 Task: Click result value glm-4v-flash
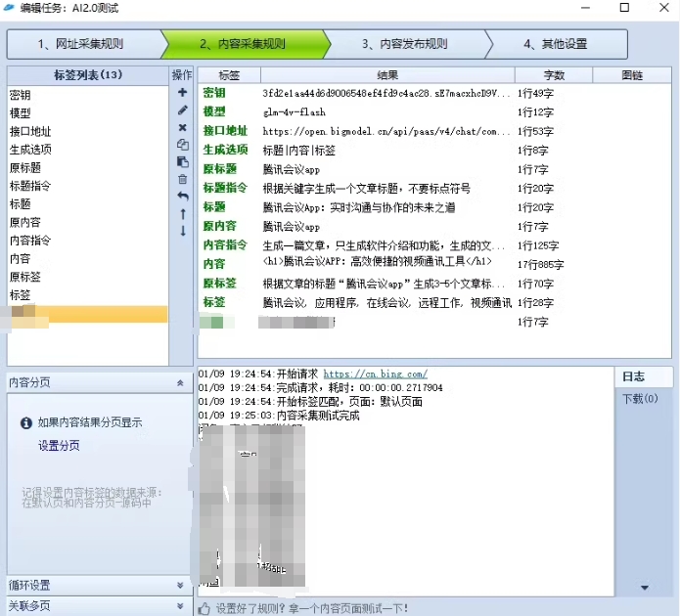point(295,112)
